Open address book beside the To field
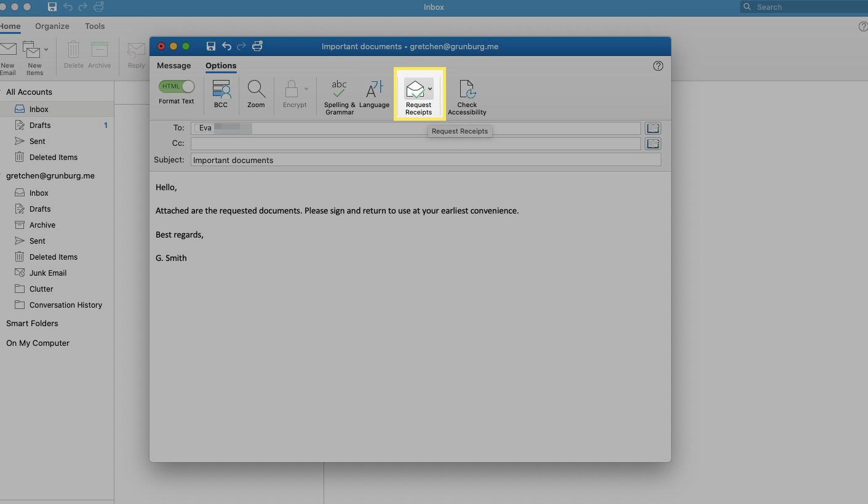 pos(653,128)
